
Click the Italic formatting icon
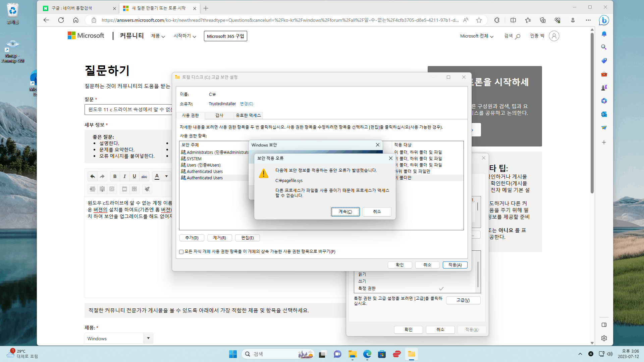(x=124, y=176)
